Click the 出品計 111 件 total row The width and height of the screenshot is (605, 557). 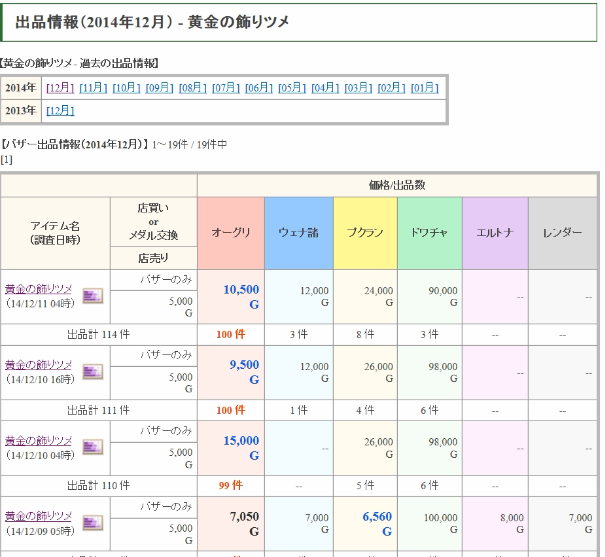point(98,410)
